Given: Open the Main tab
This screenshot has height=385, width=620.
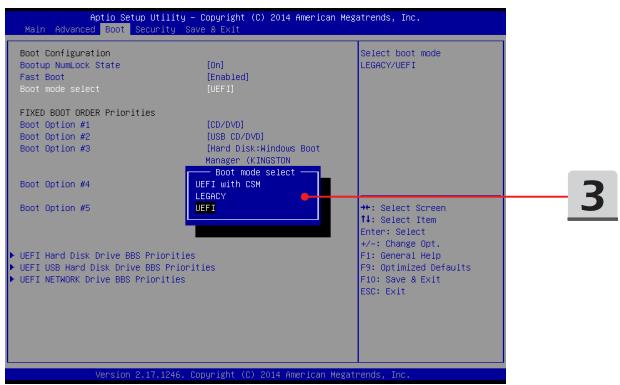Looking at the screenshot, I should click(x=35, y=30).
